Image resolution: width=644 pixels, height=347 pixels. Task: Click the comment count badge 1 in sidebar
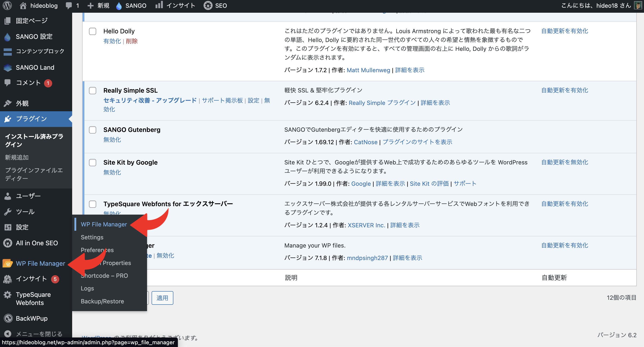click(48, 83)
